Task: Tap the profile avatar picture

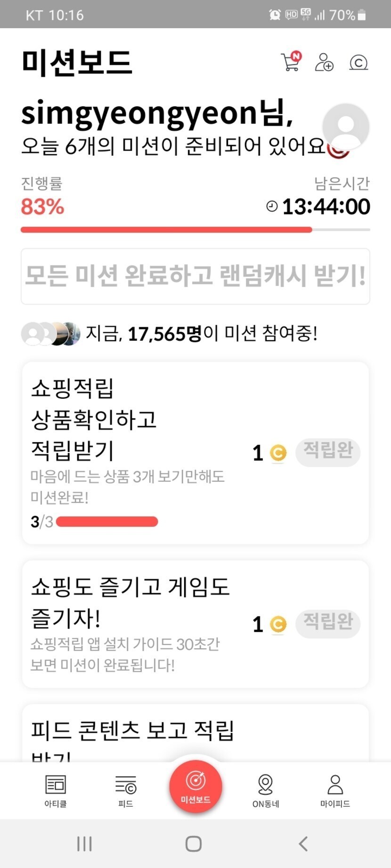Action: click(x=345, y=126)
